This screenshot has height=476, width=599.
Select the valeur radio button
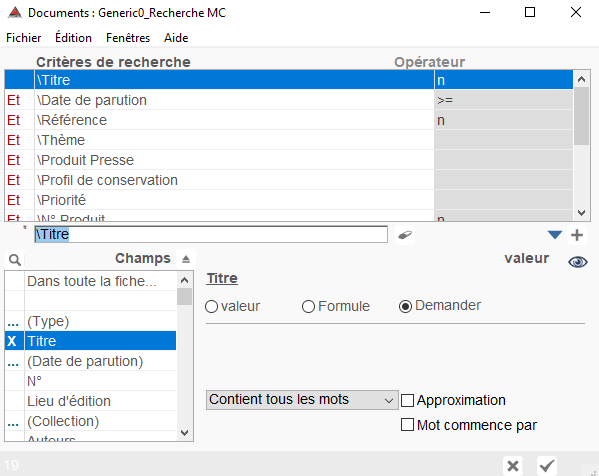point(211,306)
